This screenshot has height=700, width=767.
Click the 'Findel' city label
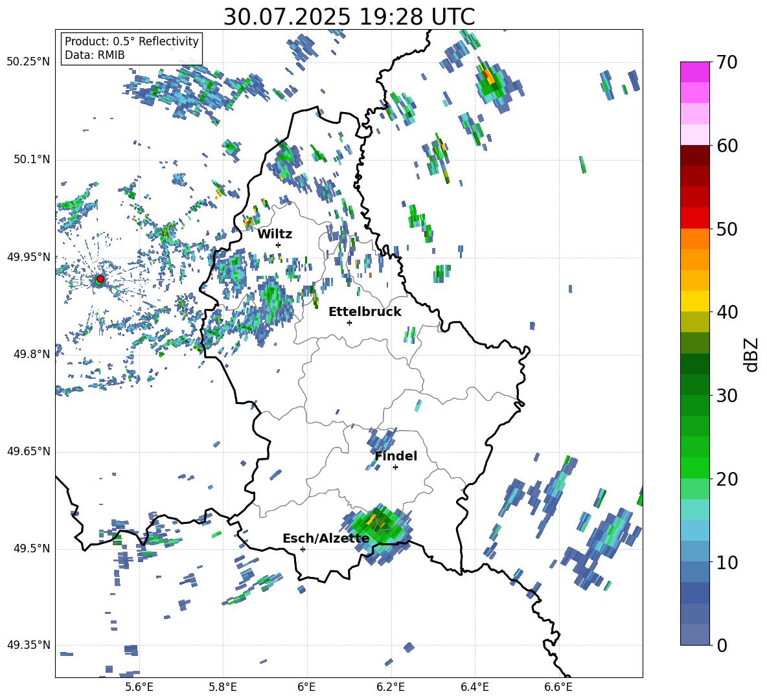click(x=396, y=456)
